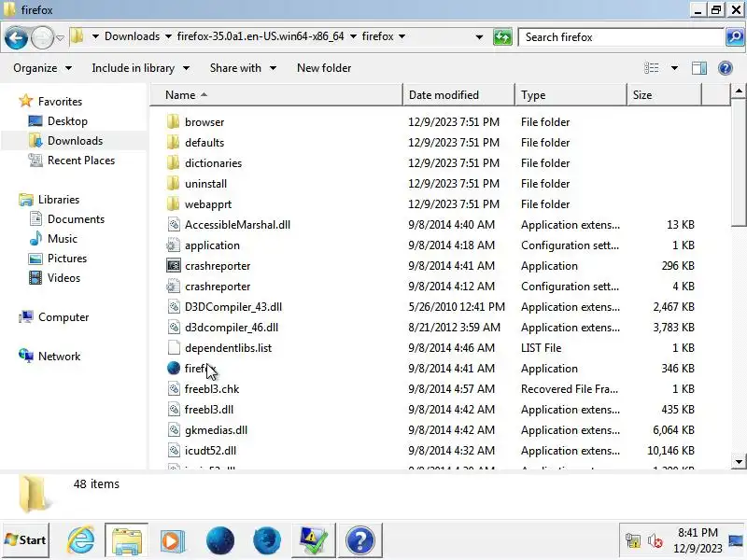Open the Share with dropdown
The height and width of the screenshot is (560, 747).
point(243,68)
